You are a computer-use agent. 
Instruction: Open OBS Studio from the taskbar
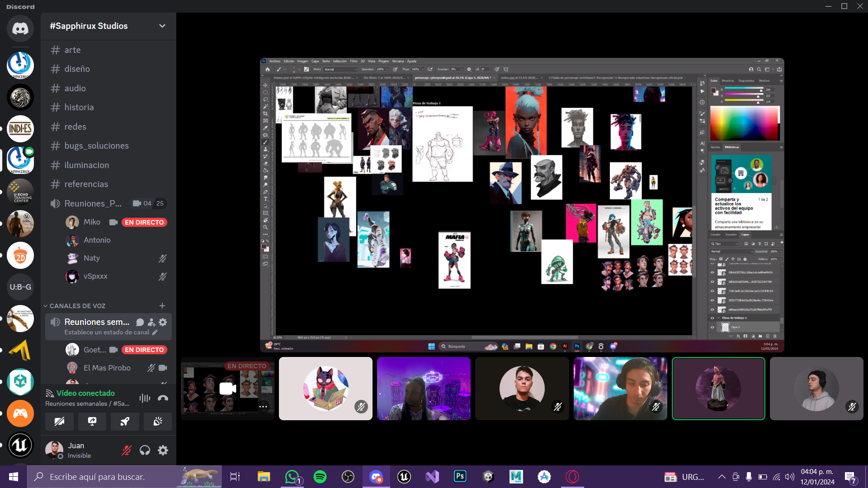[x=348, y=477]
